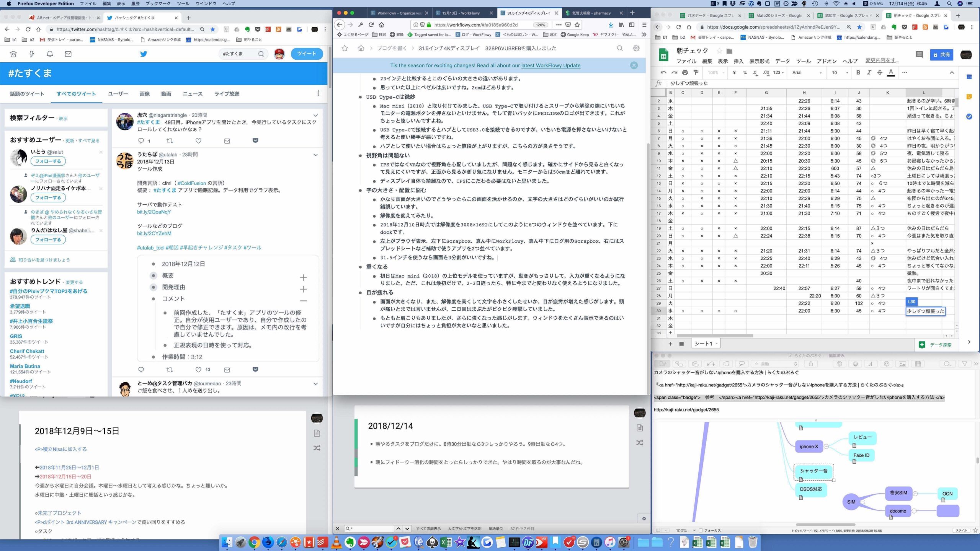
Task: Open latest WorkFlowy Update link in banner
Action: (550, 65)
